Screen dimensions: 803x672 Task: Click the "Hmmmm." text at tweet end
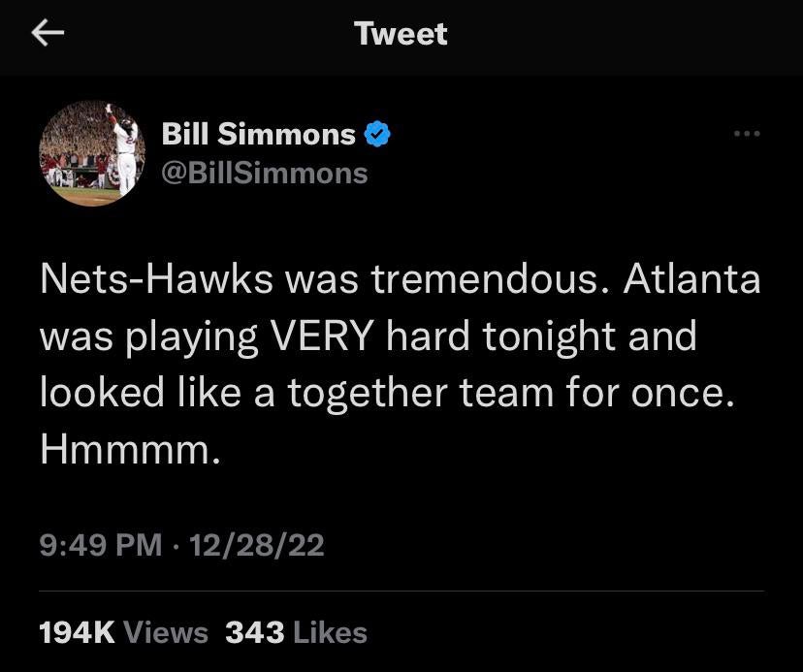[x=124, y=449]
